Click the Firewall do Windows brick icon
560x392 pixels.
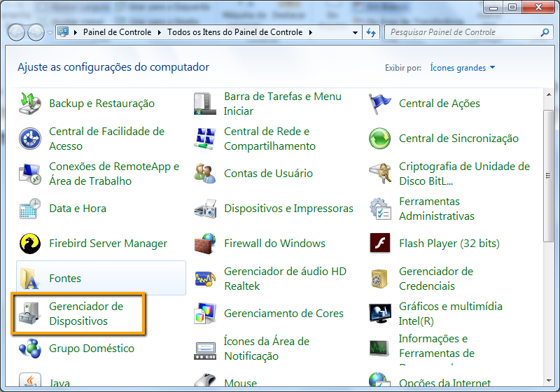pyautogui.click(x=204, y=244)
